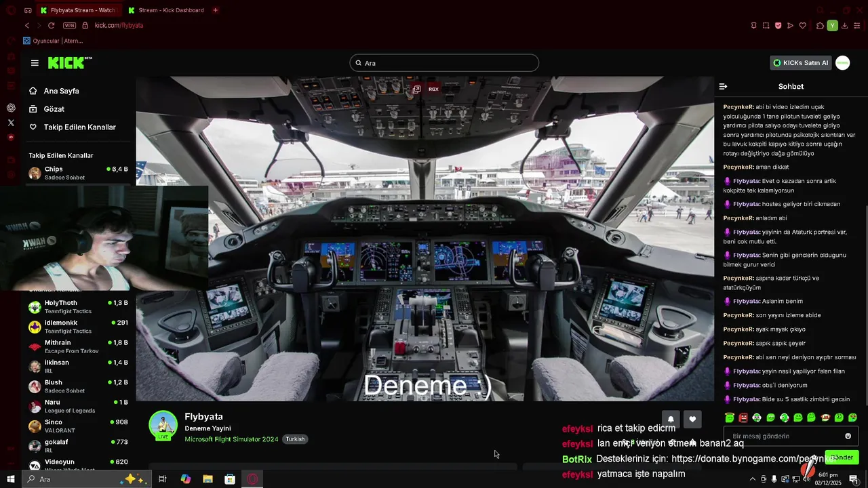Open the ilkinsan channel
The height and width of the screenshot is (488, 868).
(78, 366)
